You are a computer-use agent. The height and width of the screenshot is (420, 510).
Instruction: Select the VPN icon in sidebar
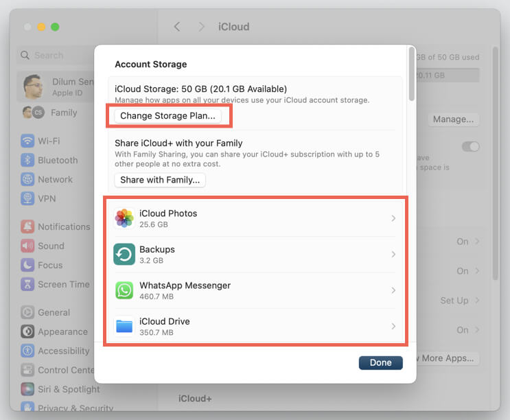[27, 198]
